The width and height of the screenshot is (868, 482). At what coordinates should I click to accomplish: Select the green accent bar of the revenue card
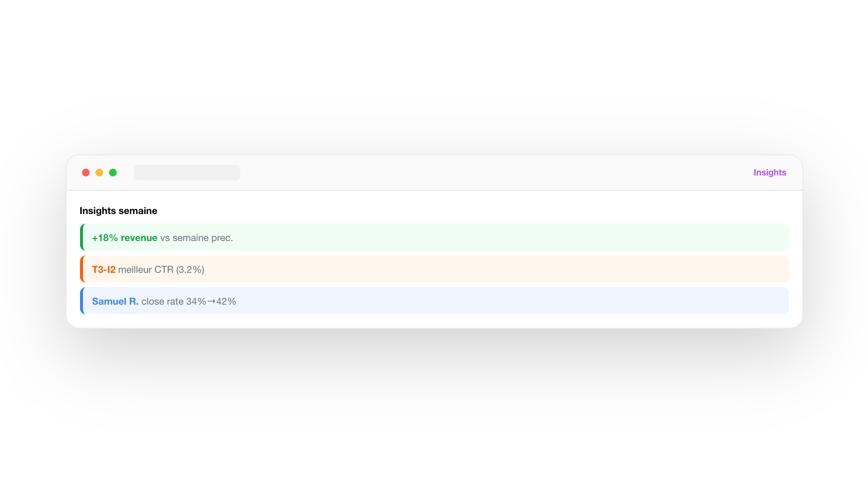coord(82,237)
